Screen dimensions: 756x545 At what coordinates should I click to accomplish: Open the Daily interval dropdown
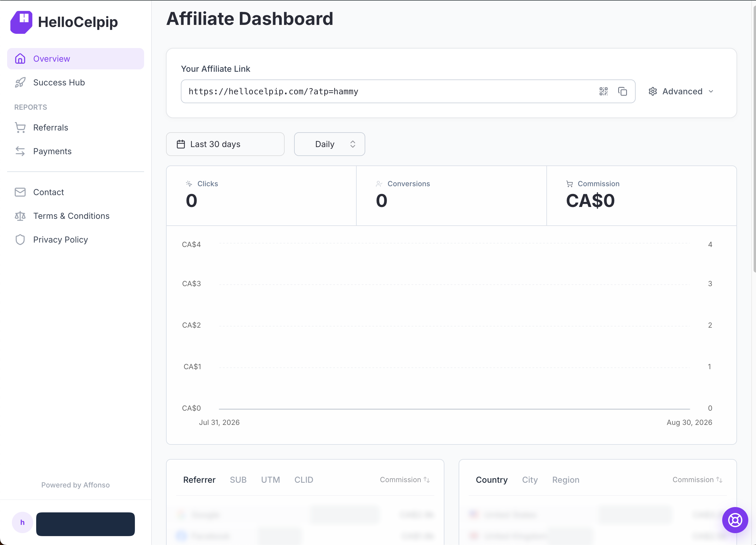(329, 144)
